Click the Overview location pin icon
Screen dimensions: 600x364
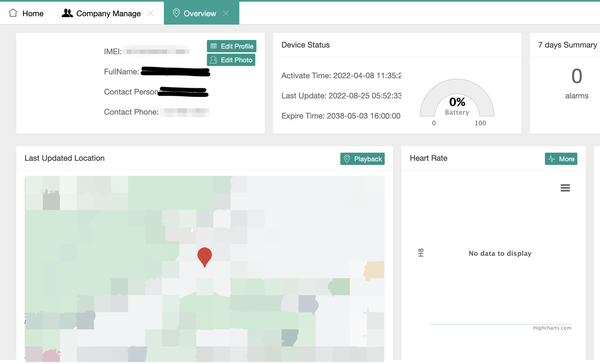pos(176,13)
